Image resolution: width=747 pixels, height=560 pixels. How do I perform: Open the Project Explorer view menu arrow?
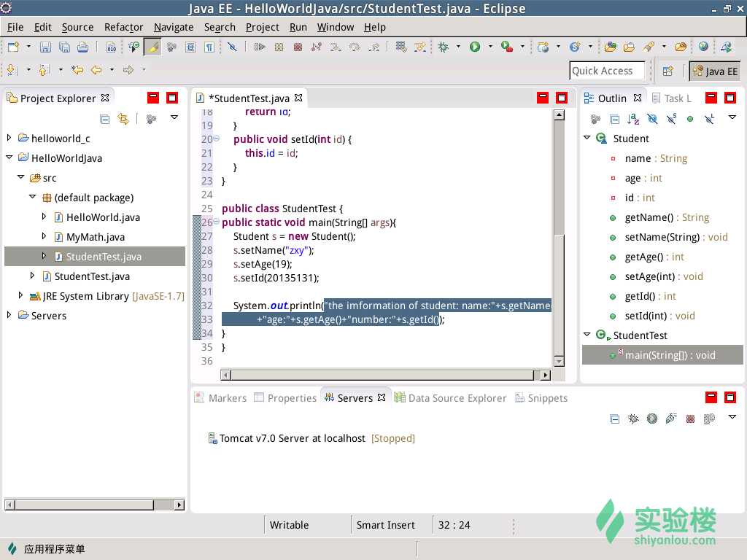[174, 117]
